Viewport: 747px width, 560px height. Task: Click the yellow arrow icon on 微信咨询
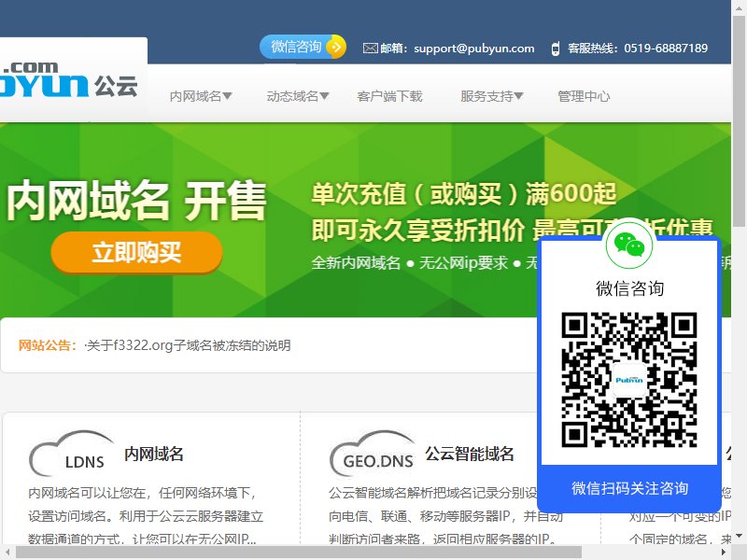pos(336,47)
